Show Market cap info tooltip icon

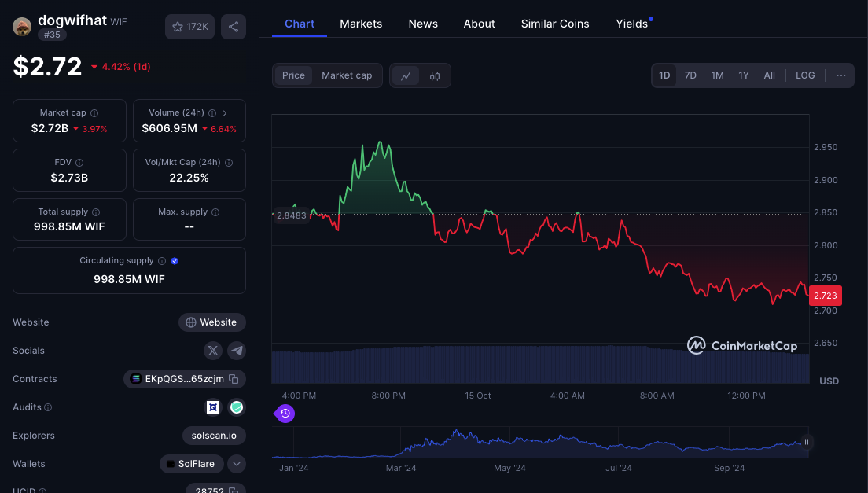pos(94,113)
